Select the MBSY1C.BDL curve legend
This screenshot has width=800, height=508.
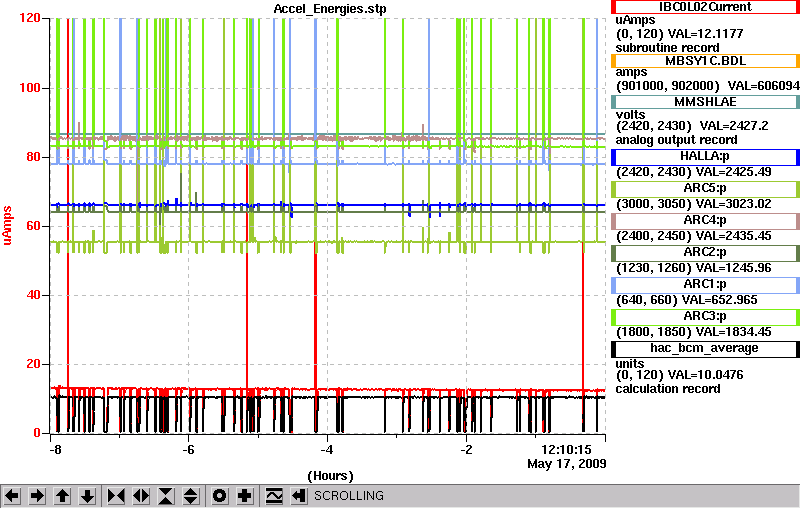705,61
